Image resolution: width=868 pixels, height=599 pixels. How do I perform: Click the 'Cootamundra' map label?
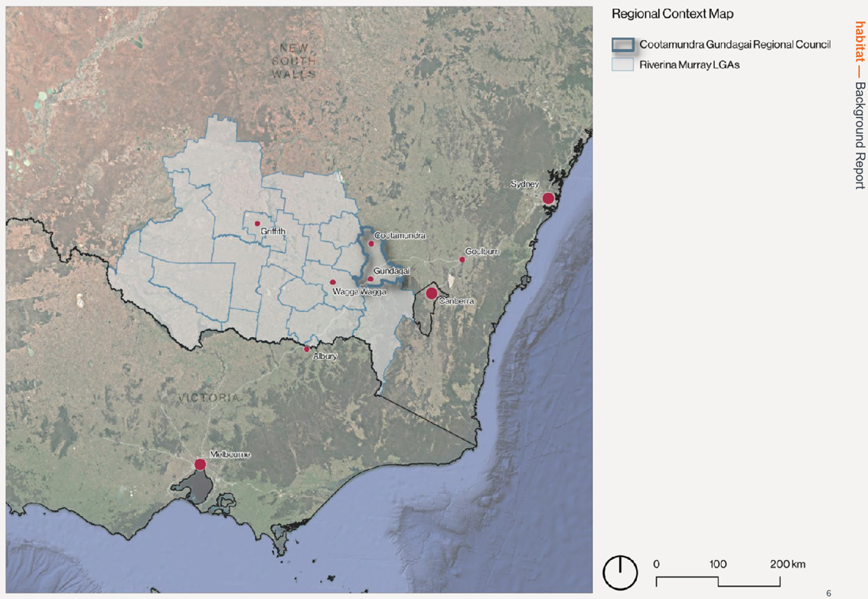point(400,235)
